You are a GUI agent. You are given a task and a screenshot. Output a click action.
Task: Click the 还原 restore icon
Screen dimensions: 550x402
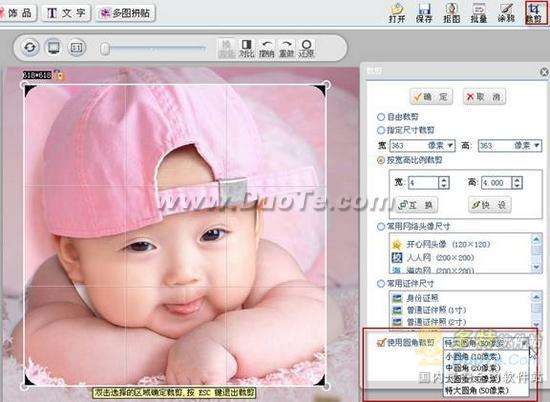point(306,48)
